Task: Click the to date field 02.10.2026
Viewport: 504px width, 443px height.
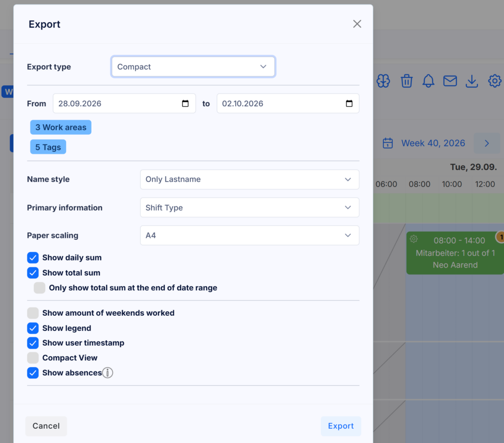Action: [288, 103]
